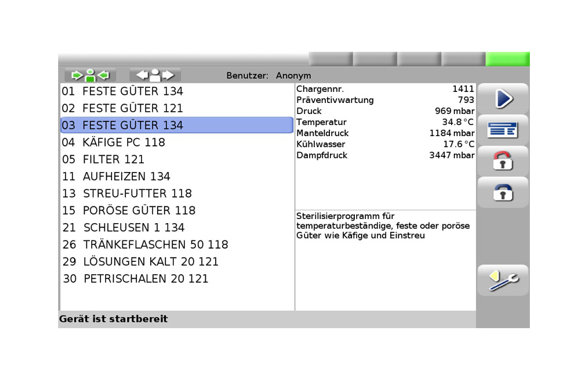Select program 02 FESTE GÜTER 121
This screenshot has height=380, width=588.
pos(122,108)
